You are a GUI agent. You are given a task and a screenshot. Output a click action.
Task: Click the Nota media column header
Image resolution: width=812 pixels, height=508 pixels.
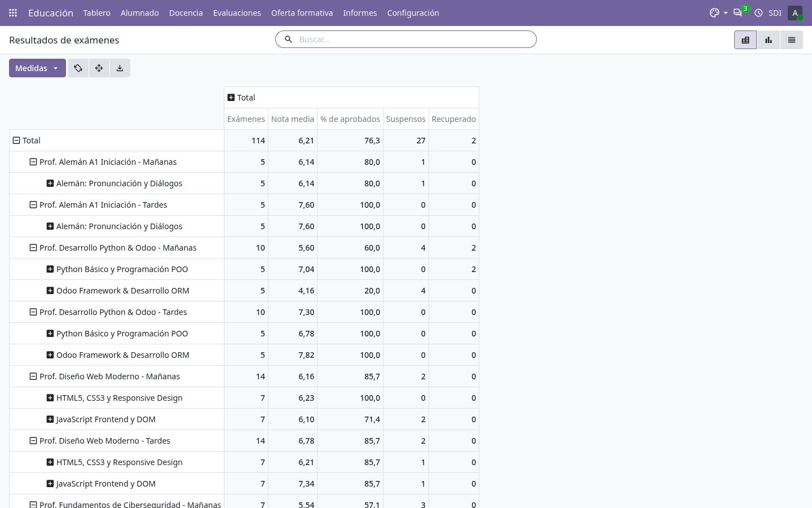[293, 119]
